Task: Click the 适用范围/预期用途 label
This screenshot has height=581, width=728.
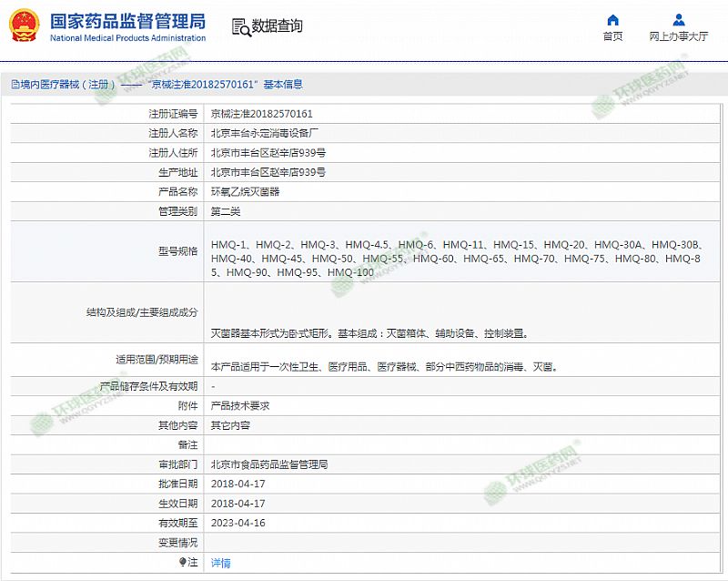Action: [157, 360]
